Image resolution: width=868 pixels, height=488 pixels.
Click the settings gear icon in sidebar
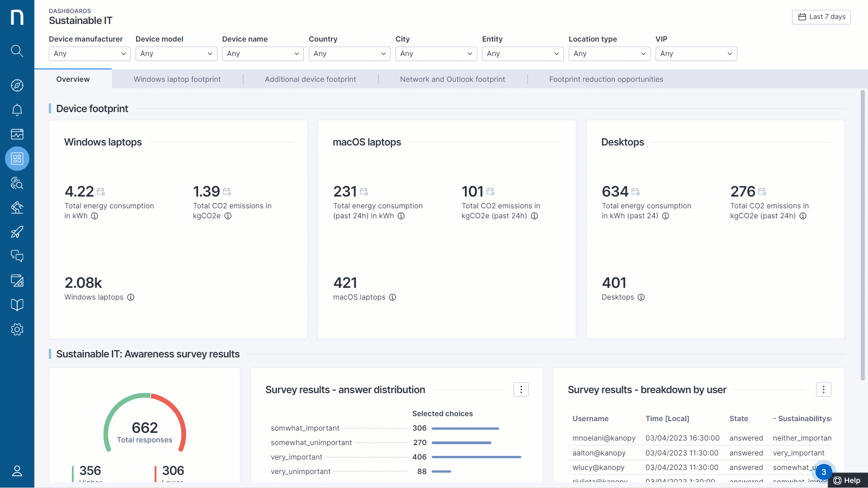point(17,329)
